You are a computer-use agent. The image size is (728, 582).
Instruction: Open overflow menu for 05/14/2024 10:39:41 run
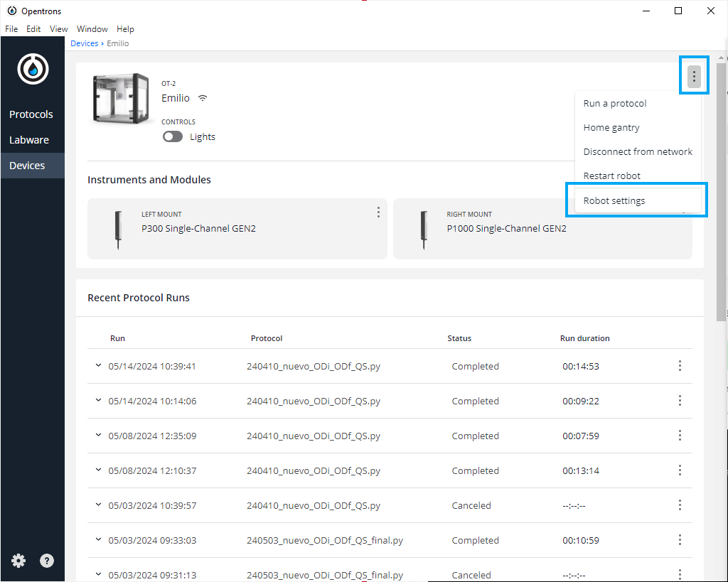point(680,366)
